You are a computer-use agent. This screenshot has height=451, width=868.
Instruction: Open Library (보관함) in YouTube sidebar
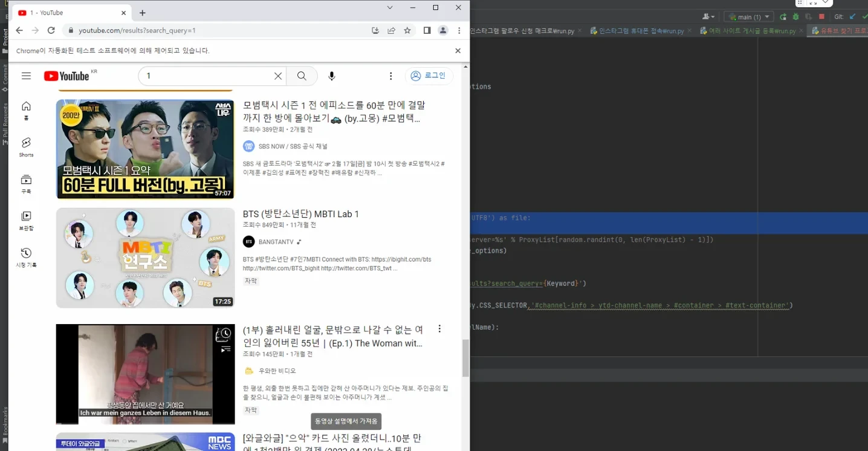click(26, 220)
